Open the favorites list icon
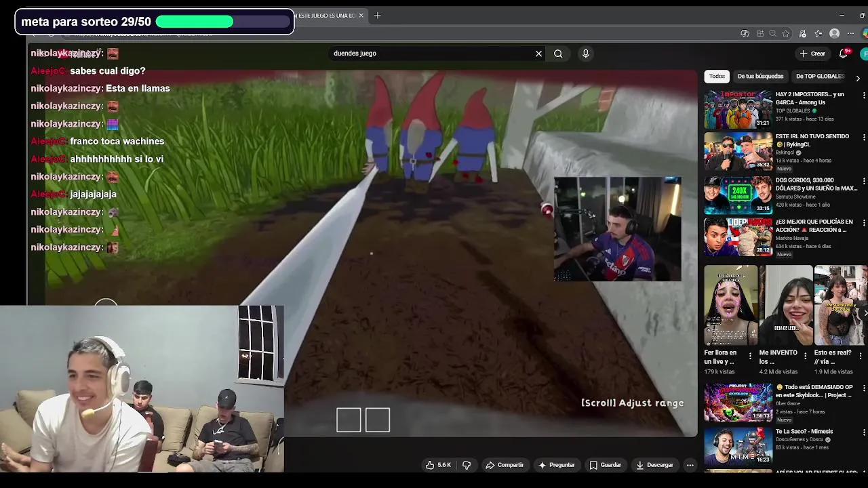 click(x=818, y=34)
